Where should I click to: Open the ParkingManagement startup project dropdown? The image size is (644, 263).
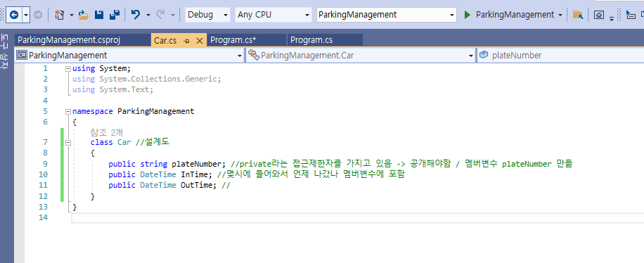click(x=387, y=15)
